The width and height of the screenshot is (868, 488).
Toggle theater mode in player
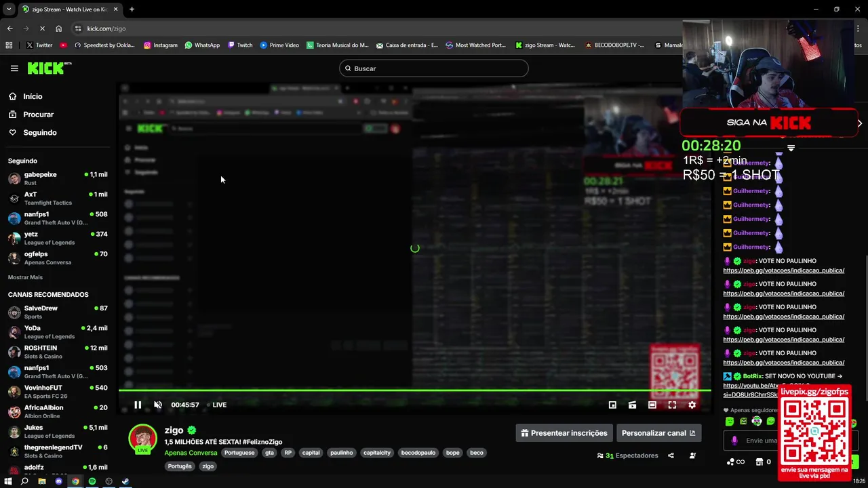[652, 405]
